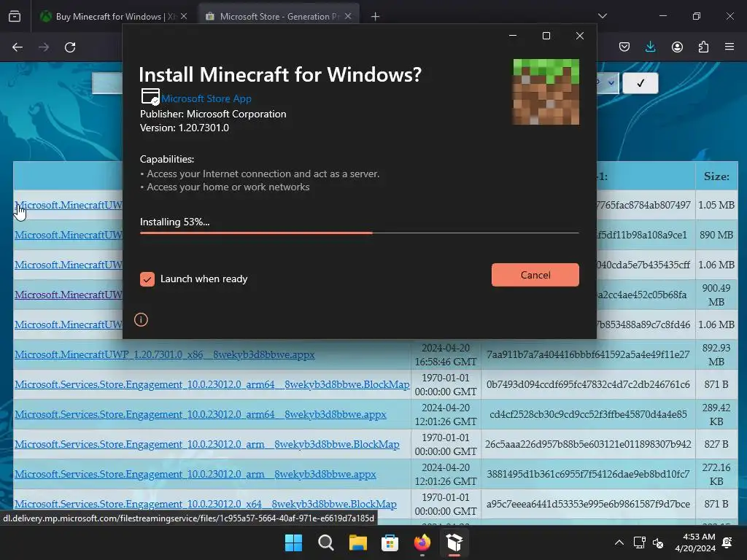Open the browser downloads panel
The image size is (747, 560).
(x=650, y=47)
